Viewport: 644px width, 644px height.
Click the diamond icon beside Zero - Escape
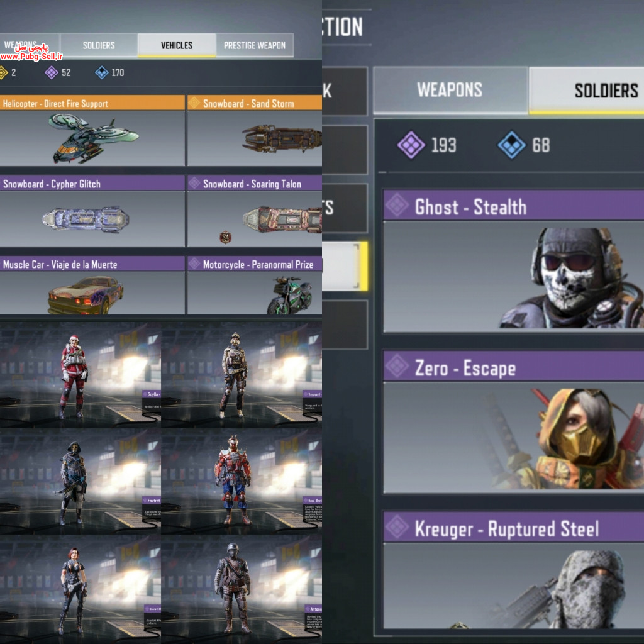397,366
